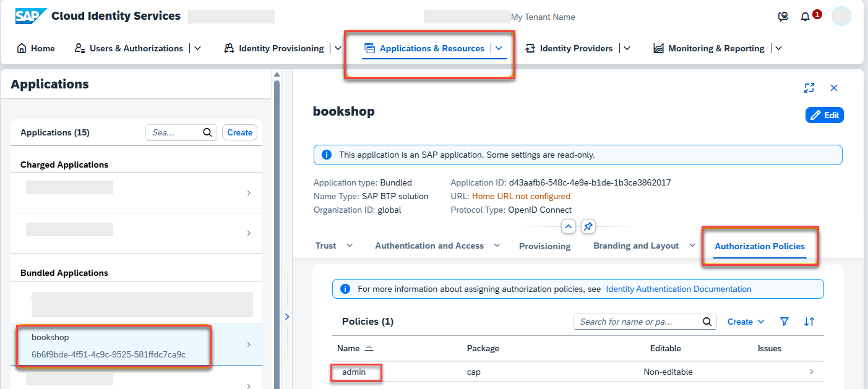868x389 pixels.
Task: Edit the bookshop application
Action: [825, 115]
